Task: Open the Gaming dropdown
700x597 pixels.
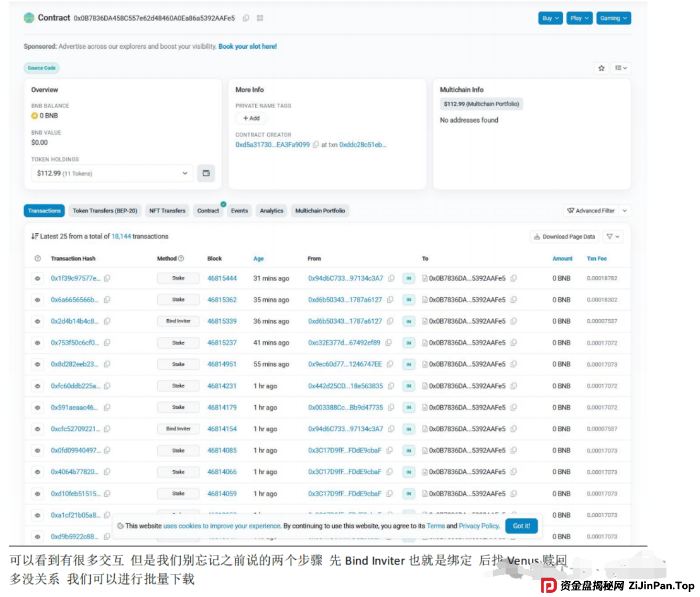Action: [x=613, y=18]
